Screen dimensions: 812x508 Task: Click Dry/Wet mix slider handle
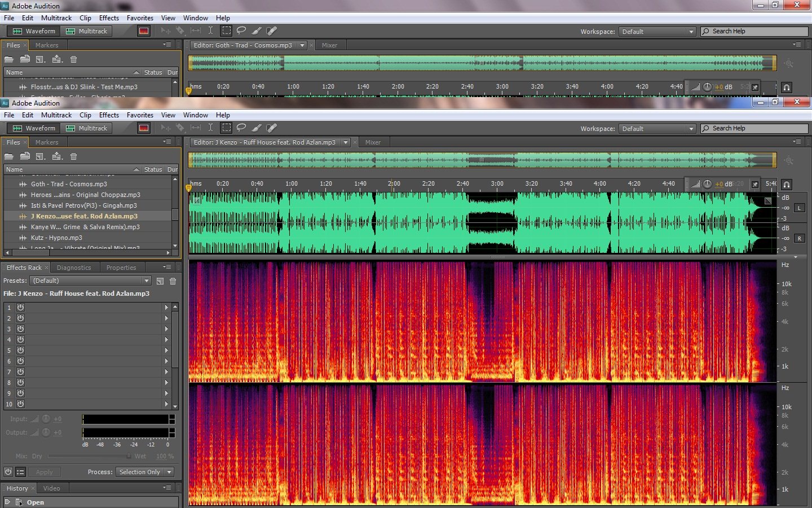pos(129,456)
